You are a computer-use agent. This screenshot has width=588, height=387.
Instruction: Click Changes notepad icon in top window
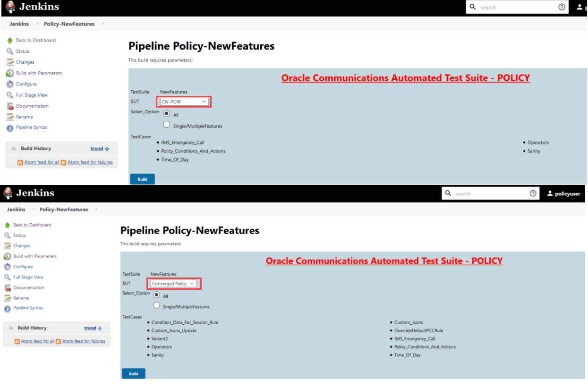click(x=10, y=62)
